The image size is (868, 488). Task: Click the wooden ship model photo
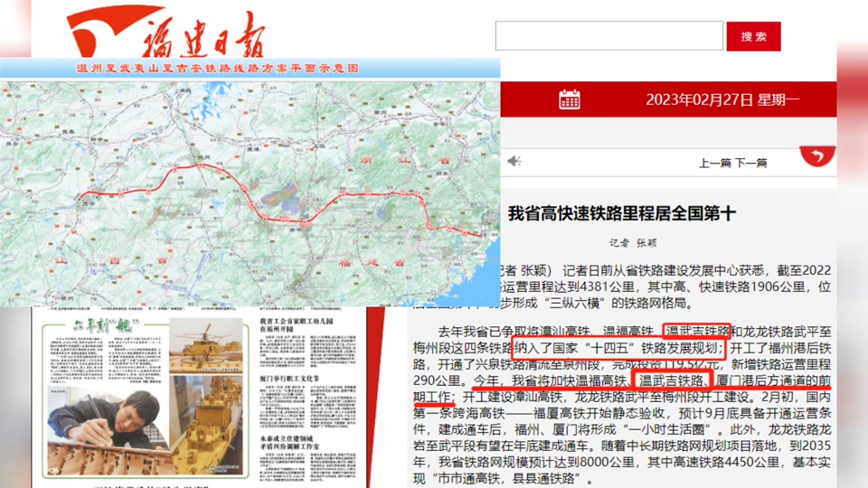(x=206, y=425)
